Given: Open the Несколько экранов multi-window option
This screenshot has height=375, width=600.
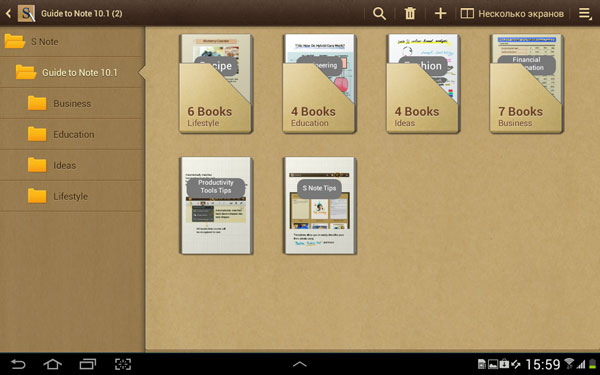Looking at the screenshot, I should click(512, 14).
